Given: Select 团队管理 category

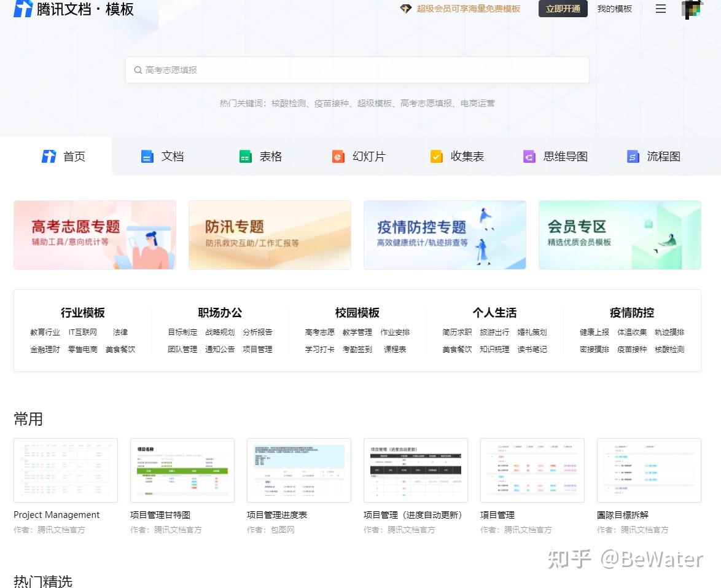Looking at the screenshot, I should (x=182, y=350).
